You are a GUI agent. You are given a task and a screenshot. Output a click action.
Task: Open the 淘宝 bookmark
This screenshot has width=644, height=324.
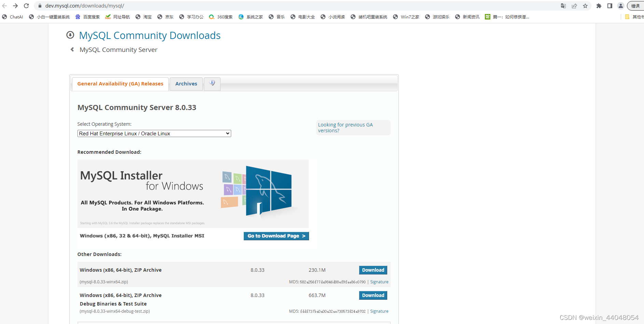click(144, 17)
